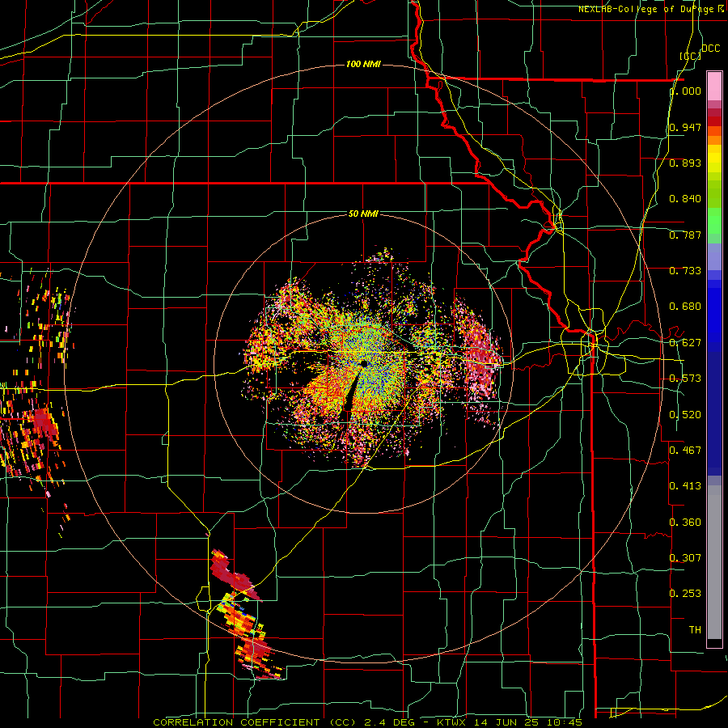Click the TH label on color scale

tap(695, 630)
